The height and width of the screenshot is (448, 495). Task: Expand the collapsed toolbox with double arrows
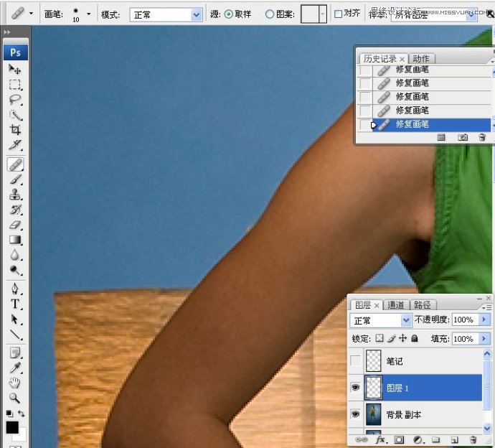[x=7, y=32]
